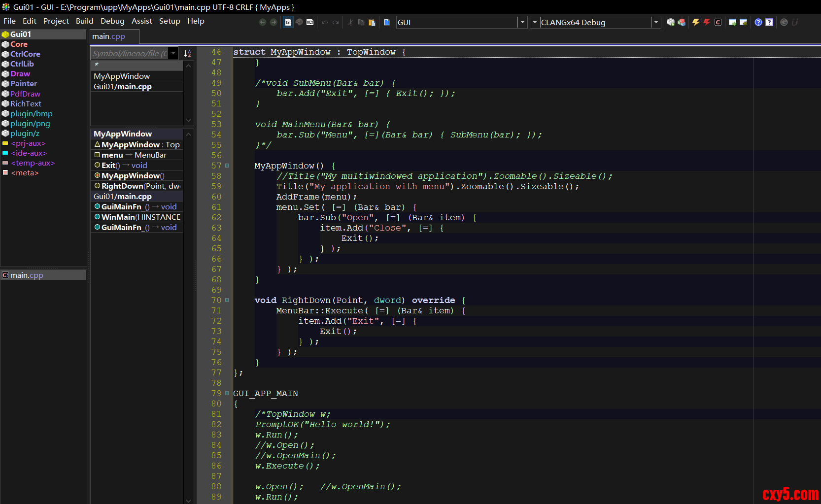Sort symbols alphabetically with A-Z icon
The height and width of the screenshot is (504, 821).
[187, 53]
